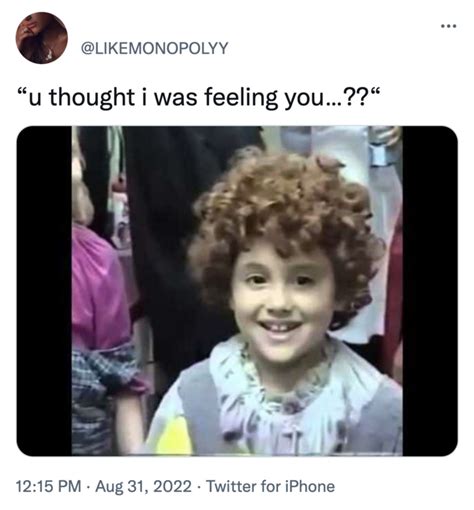Select the tweet text "u thought i was feeling you"
The height and width of the screenshot is (510, 474).
point(177,99)
